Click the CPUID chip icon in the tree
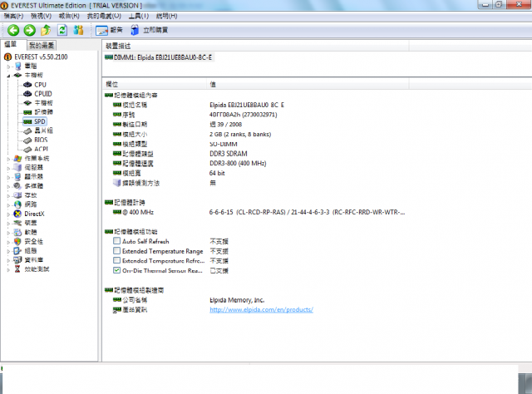532x394 pixels. (x=27, y=94)
